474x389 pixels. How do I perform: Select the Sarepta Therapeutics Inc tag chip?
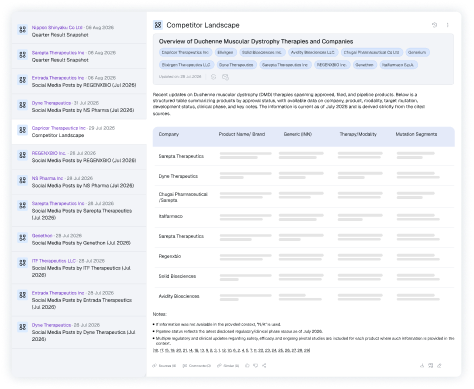coord(285,65)
